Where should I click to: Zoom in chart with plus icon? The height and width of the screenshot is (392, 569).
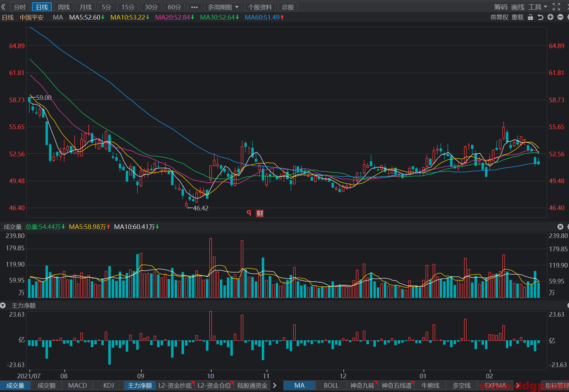click(550, 17)
